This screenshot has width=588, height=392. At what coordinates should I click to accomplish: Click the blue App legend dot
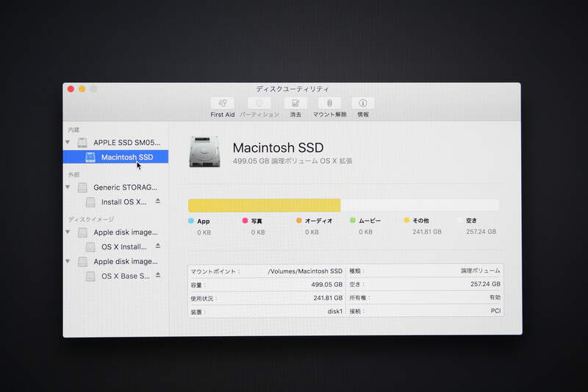click(191, 221)
